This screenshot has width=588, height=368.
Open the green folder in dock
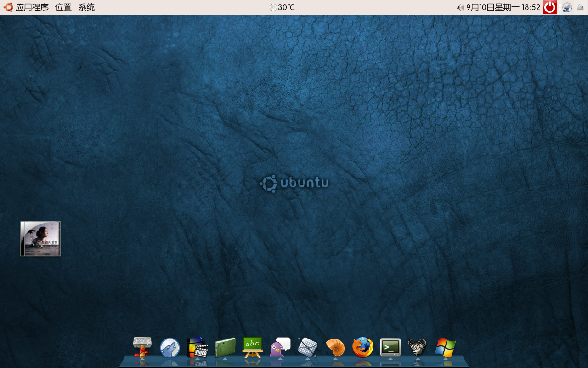[x=225, y=348]
